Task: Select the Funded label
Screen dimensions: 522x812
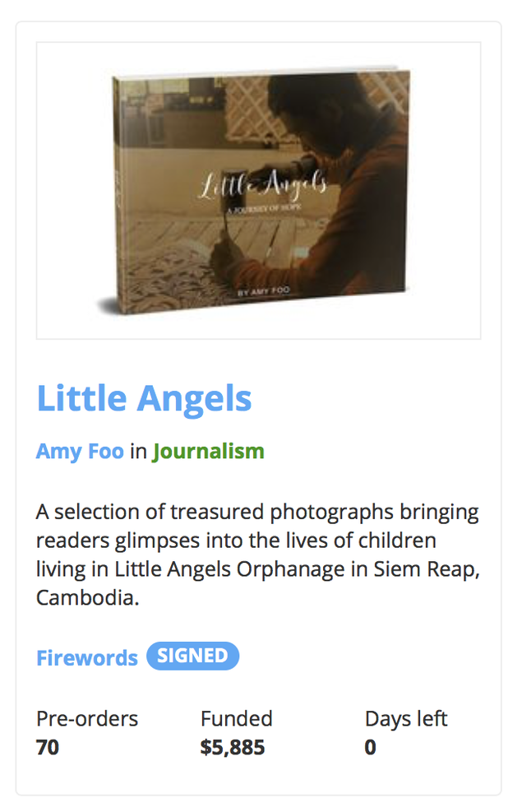Action: (237, 719)
